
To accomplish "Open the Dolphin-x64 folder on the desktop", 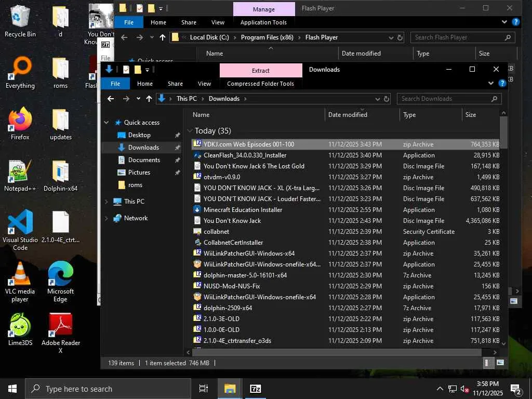I will tap(60, 176).
